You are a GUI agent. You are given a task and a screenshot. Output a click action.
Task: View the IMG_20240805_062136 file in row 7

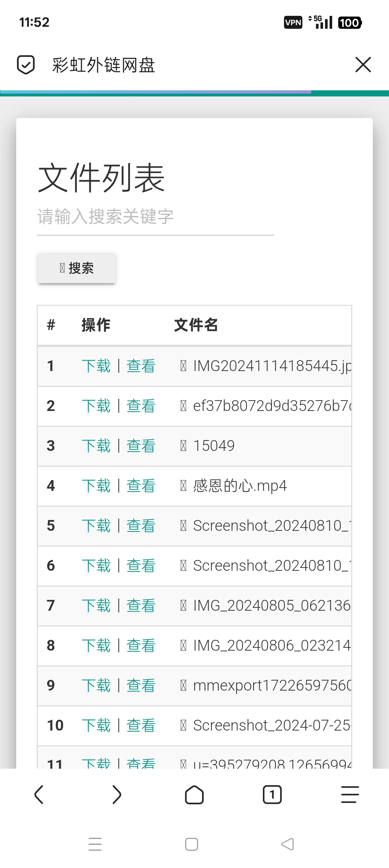pos(141,606)
